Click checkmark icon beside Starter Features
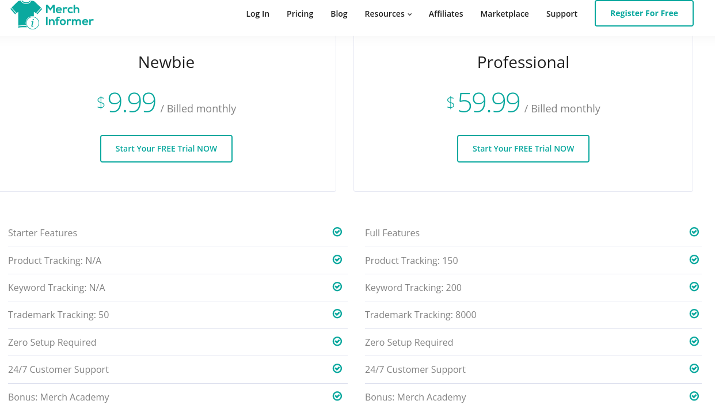 coord(337,232)
